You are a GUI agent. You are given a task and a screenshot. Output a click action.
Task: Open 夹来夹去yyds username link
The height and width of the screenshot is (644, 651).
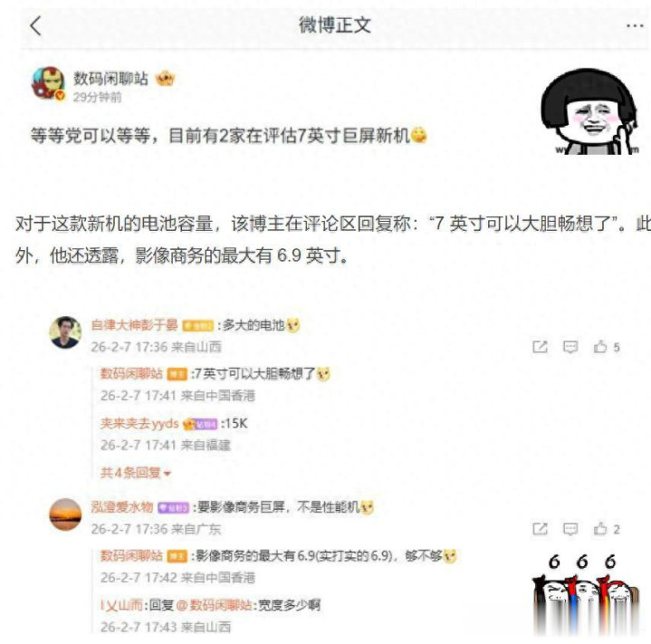(x=139, y=424)
